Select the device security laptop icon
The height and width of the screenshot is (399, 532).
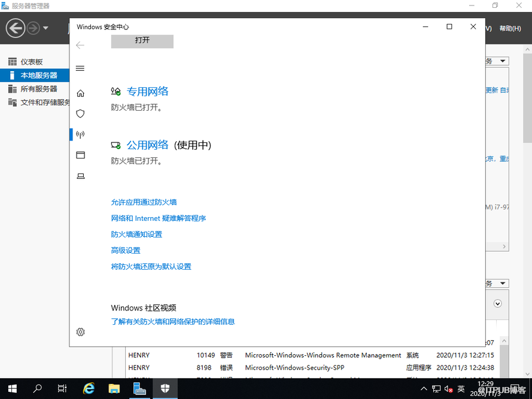tap(81, 176)
